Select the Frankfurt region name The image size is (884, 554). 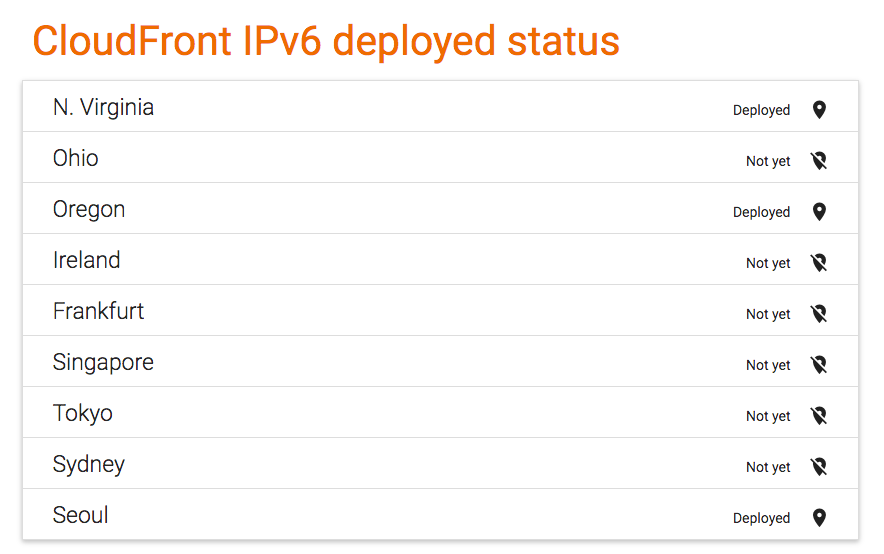[99, 311]
